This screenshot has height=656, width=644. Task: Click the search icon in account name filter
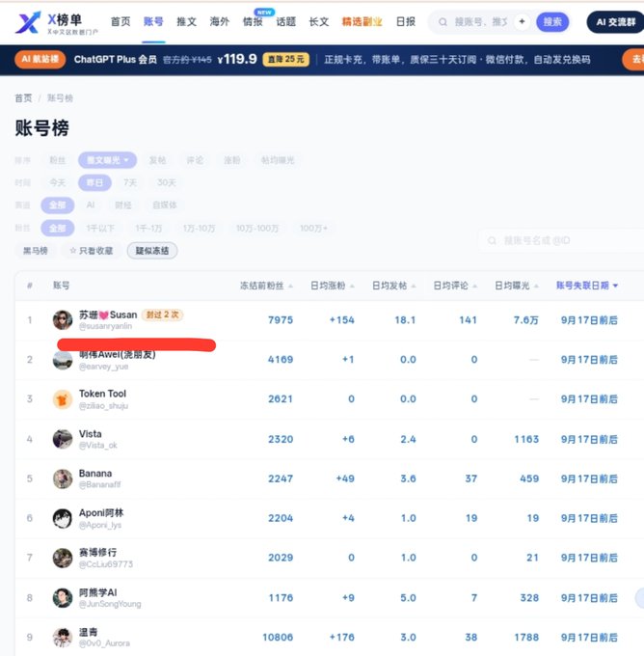point(492,240)
